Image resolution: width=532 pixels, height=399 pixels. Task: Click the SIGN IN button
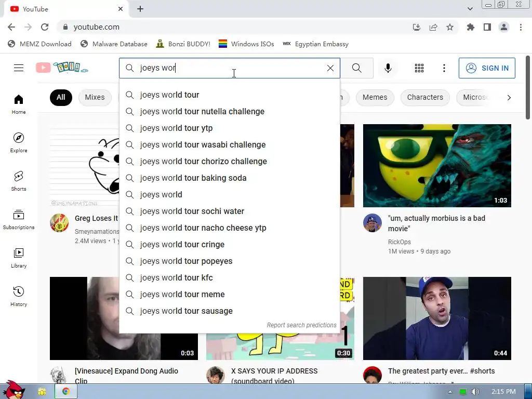(487, 68)
